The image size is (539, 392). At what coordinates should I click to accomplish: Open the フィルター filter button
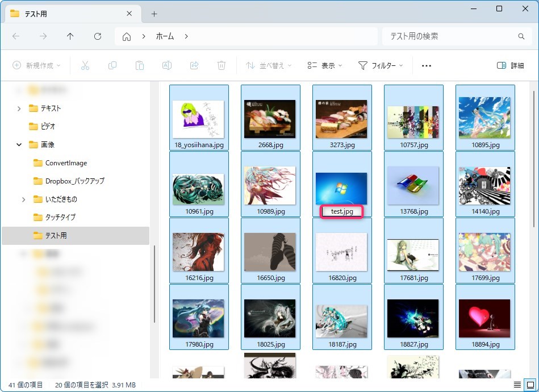[x=380, y=65]
